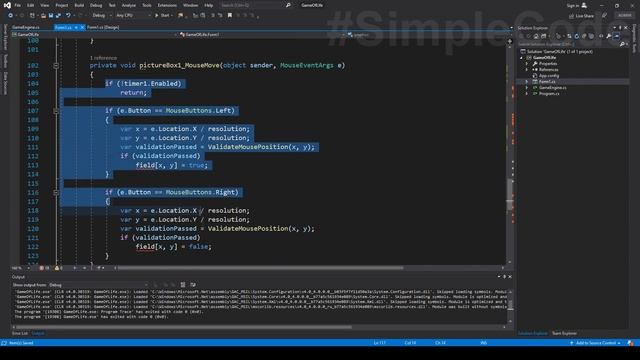Open the Test menu
Viewport: 640px width, 360px height.
[x=112, y=5]
